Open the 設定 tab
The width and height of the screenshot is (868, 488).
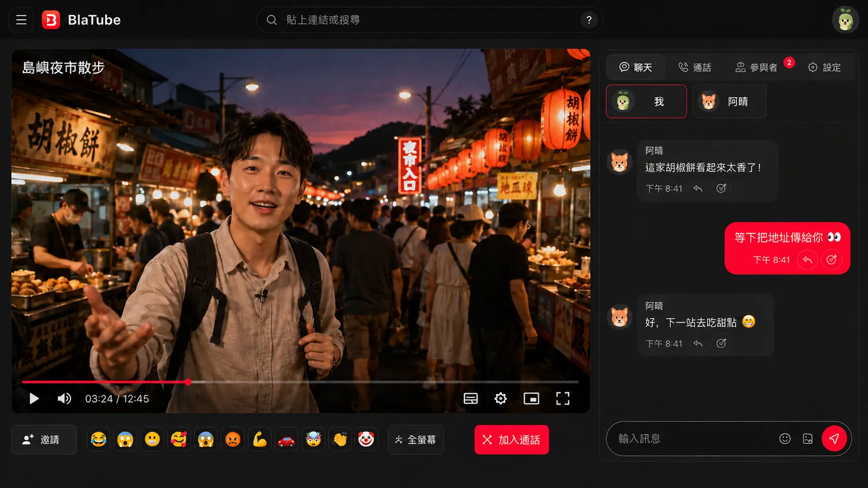point(825,67)
